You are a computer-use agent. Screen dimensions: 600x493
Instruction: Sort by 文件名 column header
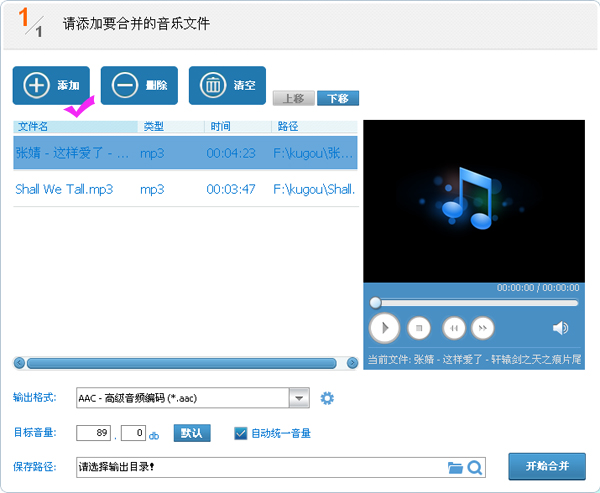pyautogui.click(x=75, y=126)
